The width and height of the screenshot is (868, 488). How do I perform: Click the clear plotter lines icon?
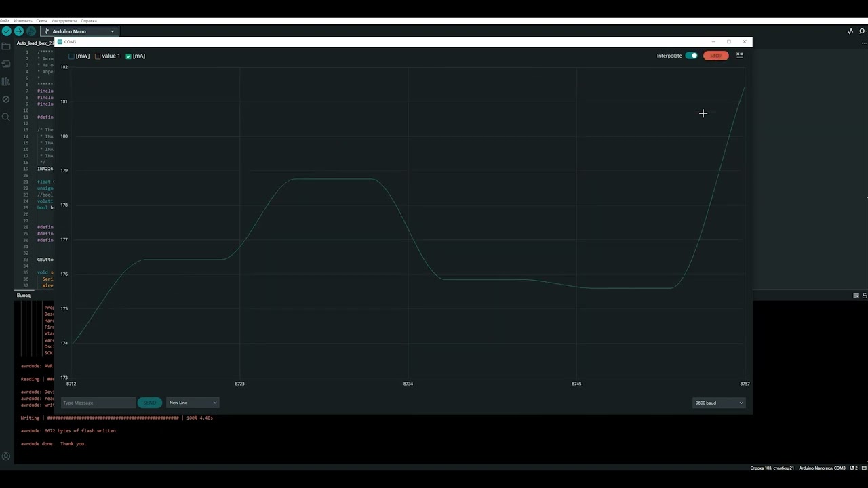pos(740,56)
